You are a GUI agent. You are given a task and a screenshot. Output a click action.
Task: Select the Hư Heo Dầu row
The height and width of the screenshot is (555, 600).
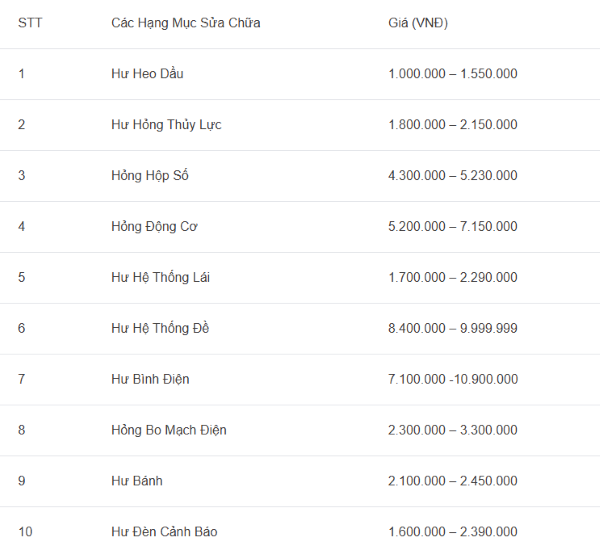point(300,74)
